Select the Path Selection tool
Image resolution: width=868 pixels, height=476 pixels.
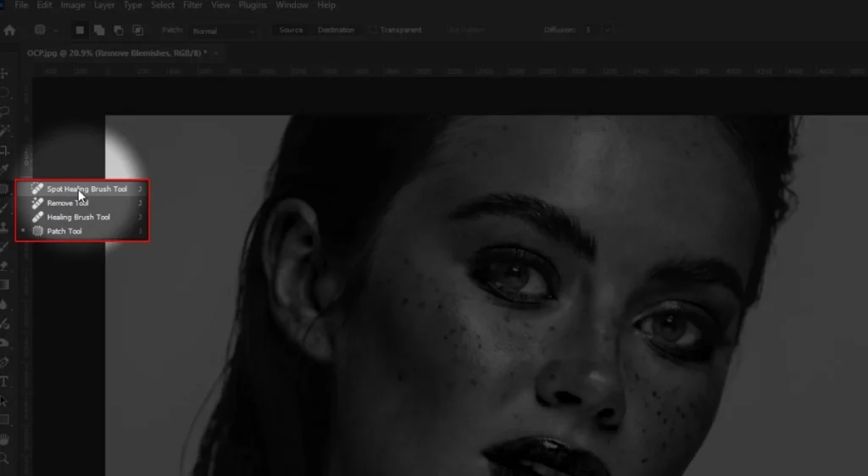pyautogui.click(x=4, y=401)
